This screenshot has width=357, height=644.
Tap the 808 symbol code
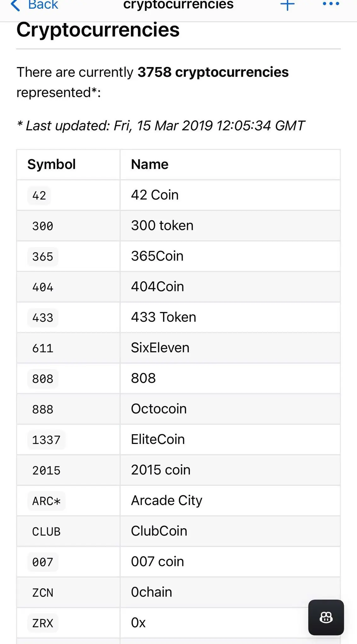pyautogui.click(x=43, y=379)
